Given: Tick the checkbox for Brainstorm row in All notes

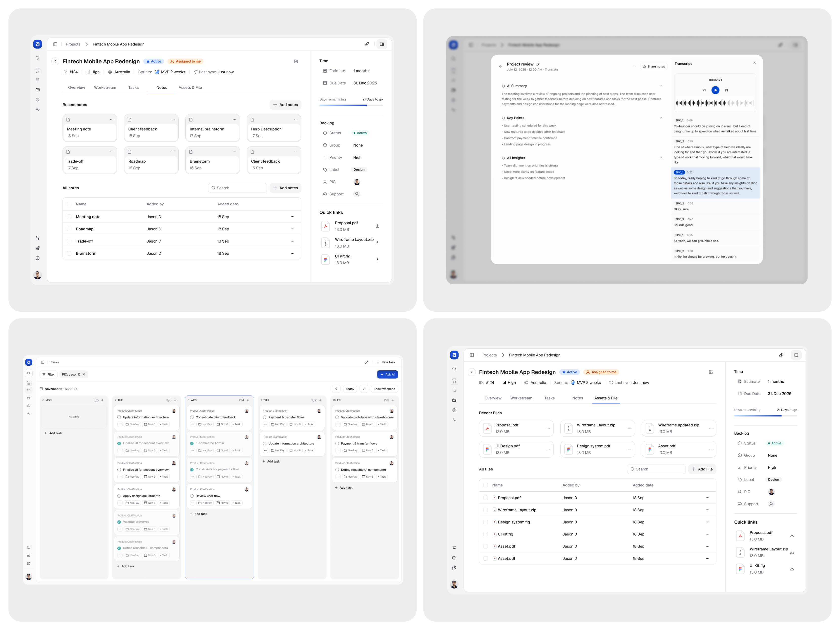Looking at the screenshot, I should tap(69, 253).
